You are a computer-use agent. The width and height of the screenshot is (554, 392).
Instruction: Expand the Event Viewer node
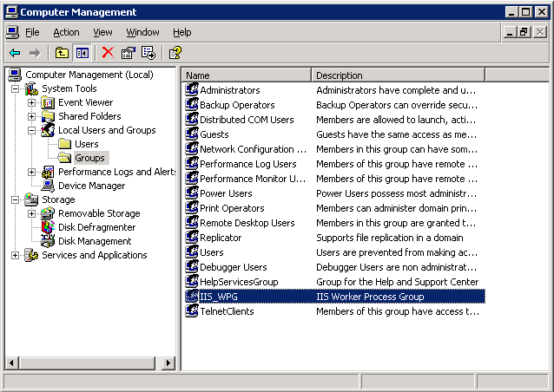click(x=31, y=102)
